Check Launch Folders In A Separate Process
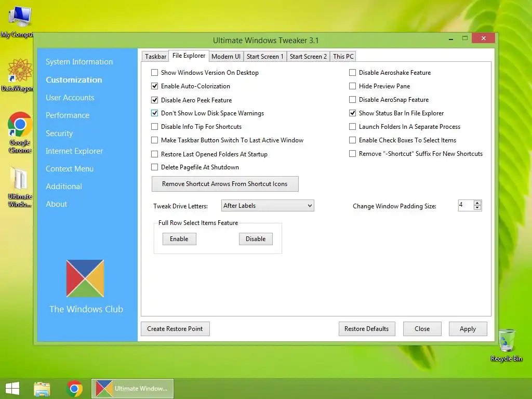This screenshot has height=399, width=532. [x=353, y=127]
